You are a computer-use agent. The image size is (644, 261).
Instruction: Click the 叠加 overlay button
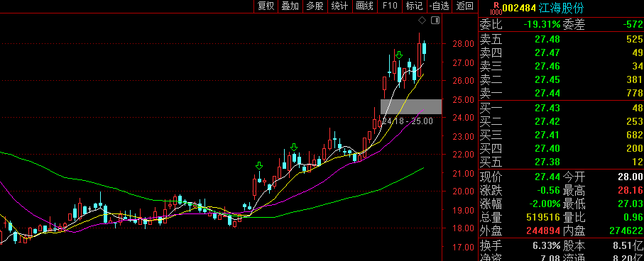(290, 6)
